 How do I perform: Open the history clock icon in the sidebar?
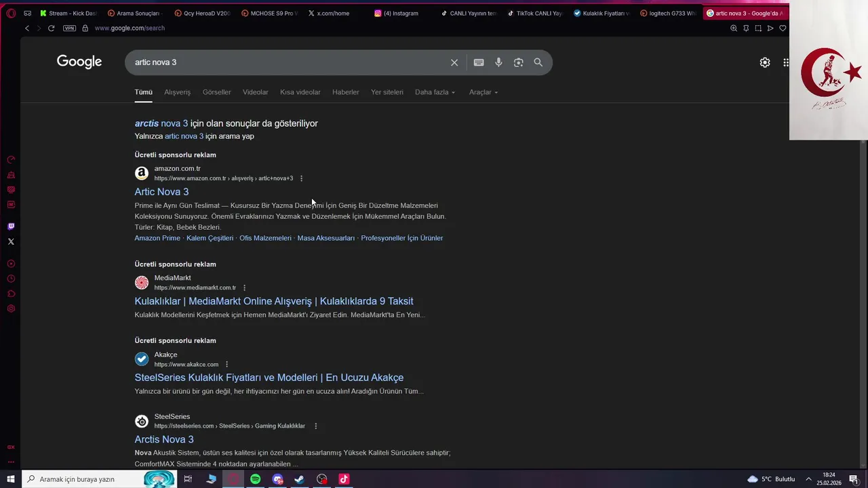click(x=11, y=279)
